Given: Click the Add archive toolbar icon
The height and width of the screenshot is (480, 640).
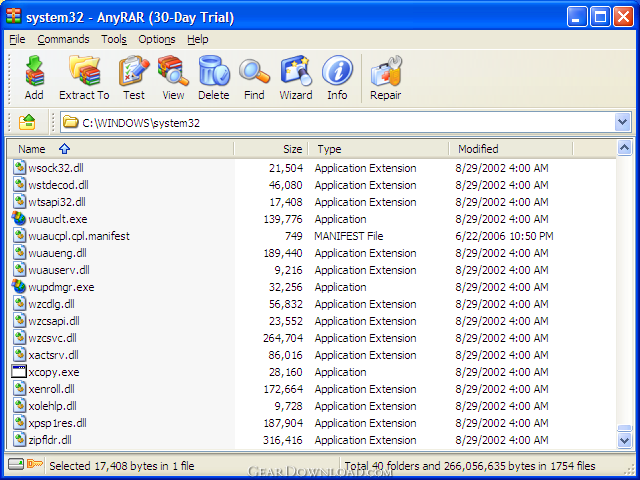Looking at the screenshot, I should 34,78.
